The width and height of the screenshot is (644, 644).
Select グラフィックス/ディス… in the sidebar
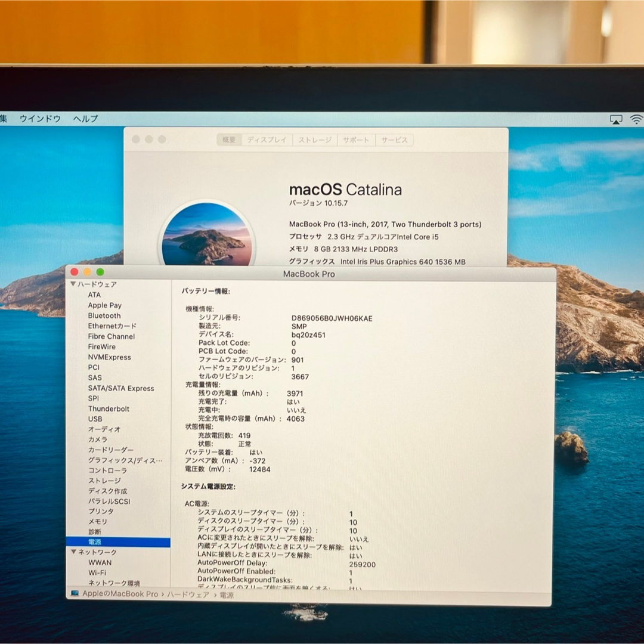click(x=125, y=460)
